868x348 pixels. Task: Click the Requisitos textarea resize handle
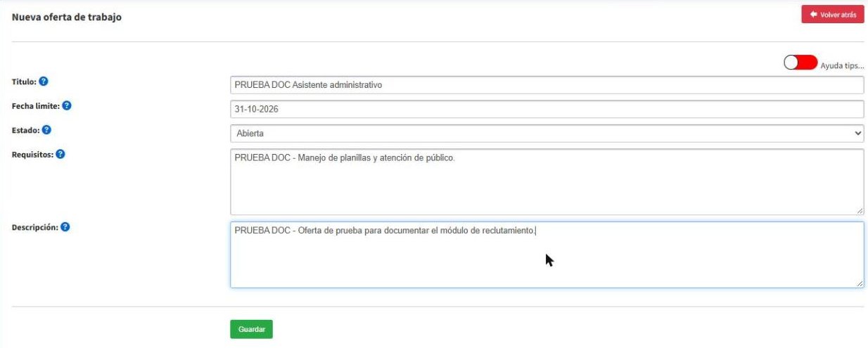[x=859, y=210]
